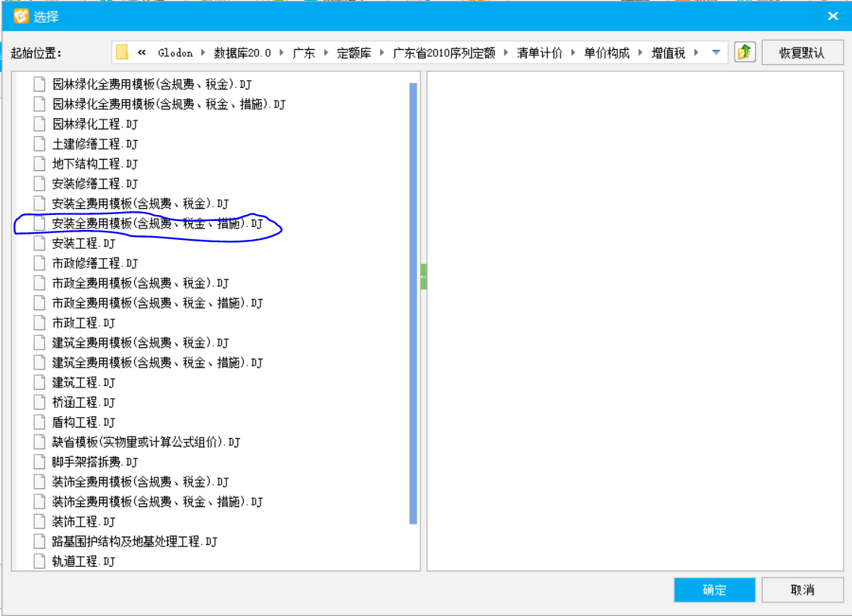Click document icon beside 市政工程.DJ
Image resolution: width=852 pixels, height=616 pixels.
[x=39, y=323]
